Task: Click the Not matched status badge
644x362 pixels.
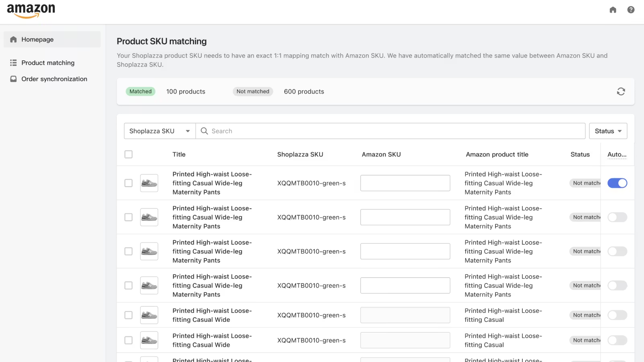Action: [x=253, y=91]
